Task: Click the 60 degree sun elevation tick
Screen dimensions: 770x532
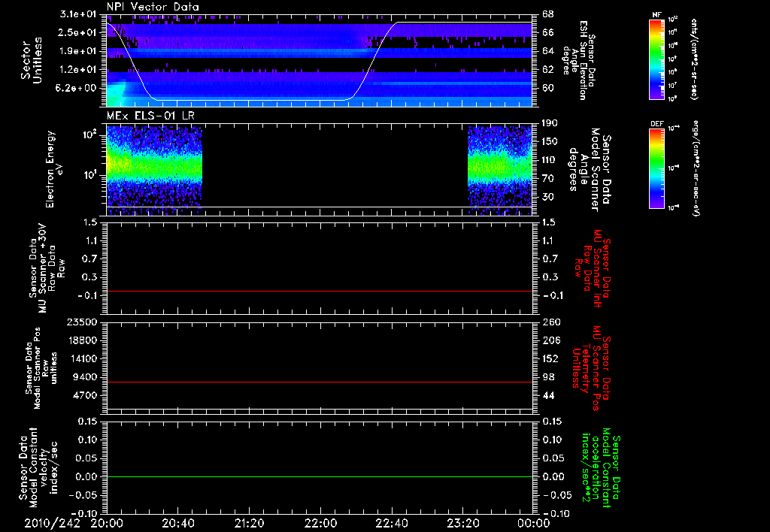Action: [x=548, y=88]
